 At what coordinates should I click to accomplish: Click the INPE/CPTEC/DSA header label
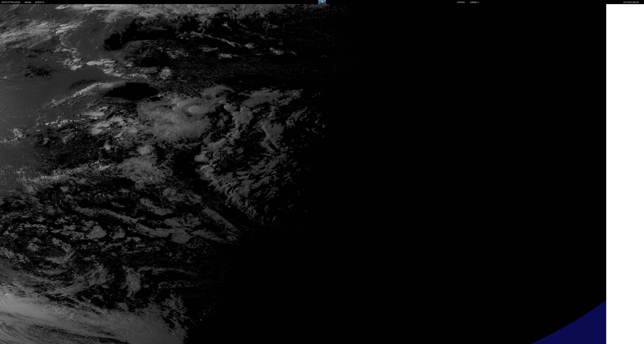11,2
